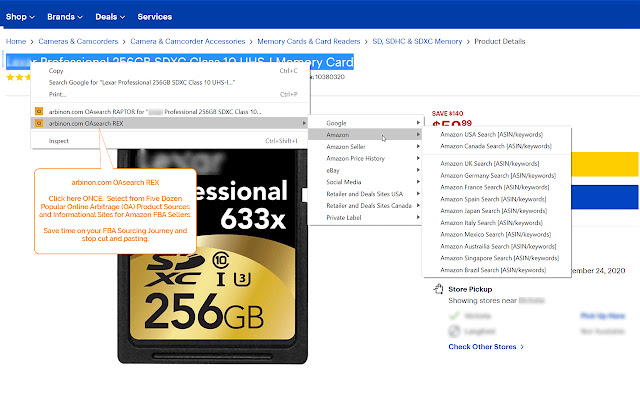640x400 pixels.
Task: Click the highlighted product title heading
Action: click(180, 62)
